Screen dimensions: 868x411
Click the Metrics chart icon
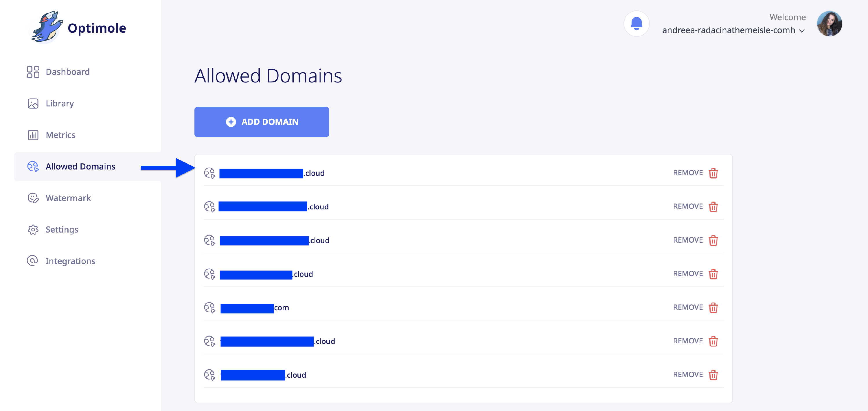pos(33,135)
